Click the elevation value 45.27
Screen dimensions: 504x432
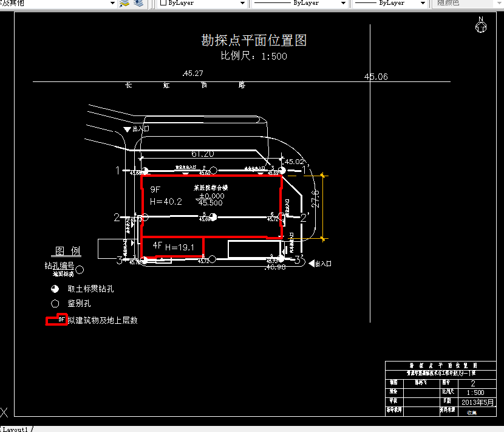point(193,74)
